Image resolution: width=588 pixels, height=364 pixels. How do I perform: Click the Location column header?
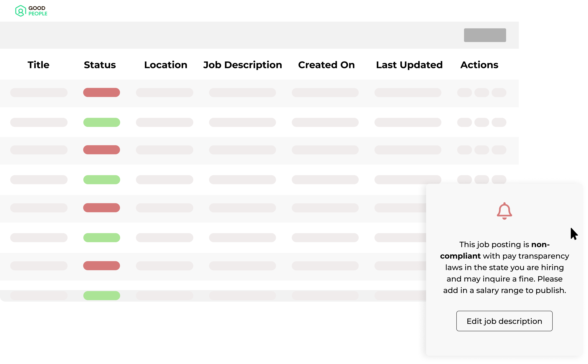tap(166, 65)
